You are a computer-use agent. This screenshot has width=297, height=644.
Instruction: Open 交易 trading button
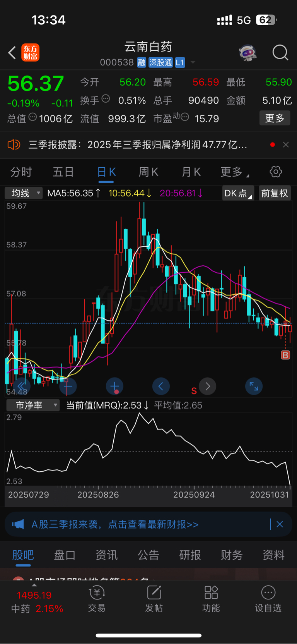97,599
